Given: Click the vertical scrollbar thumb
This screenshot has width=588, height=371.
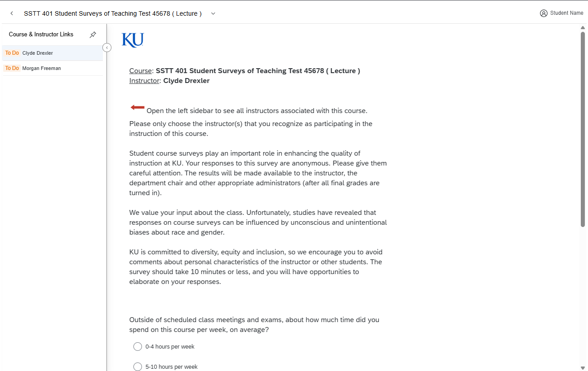Looking at the screenshot, I should click(583, 130).
